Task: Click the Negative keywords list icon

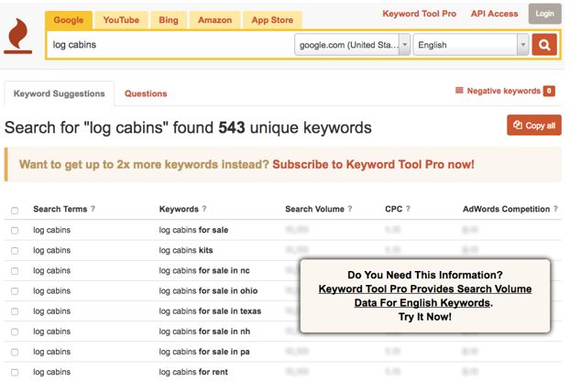Action: click(x=459, y=91)
